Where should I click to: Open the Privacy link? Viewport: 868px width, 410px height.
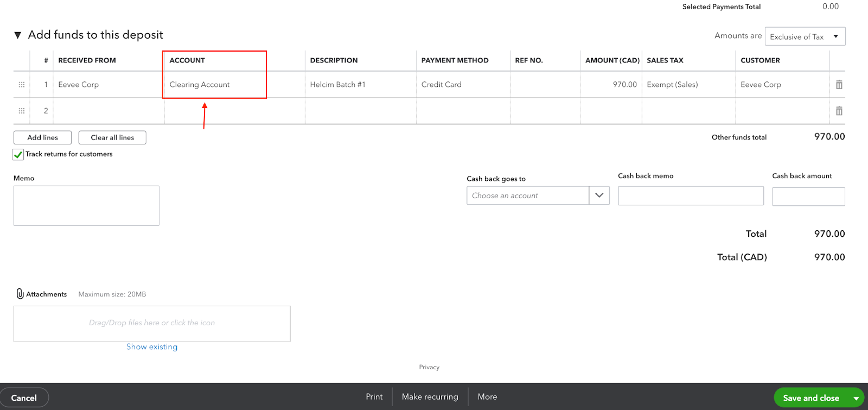point(429,367)
